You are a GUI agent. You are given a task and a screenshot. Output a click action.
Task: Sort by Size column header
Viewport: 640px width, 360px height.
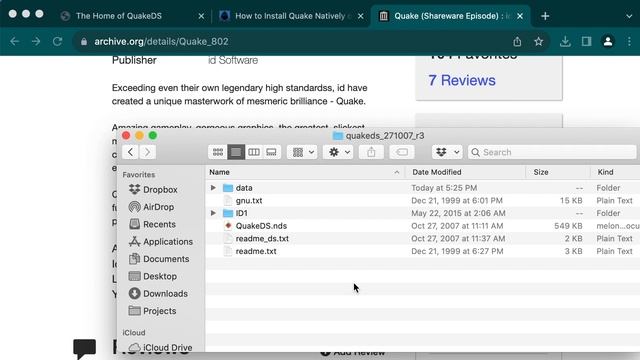pos(558,172)
